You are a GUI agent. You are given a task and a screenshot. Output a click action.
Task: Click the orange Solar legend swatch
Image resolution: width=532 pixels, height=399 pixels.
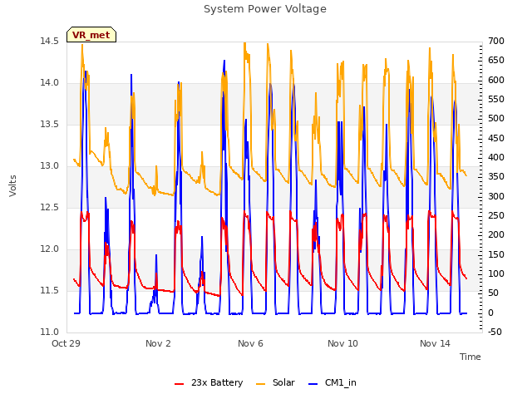tap(260, 384)
